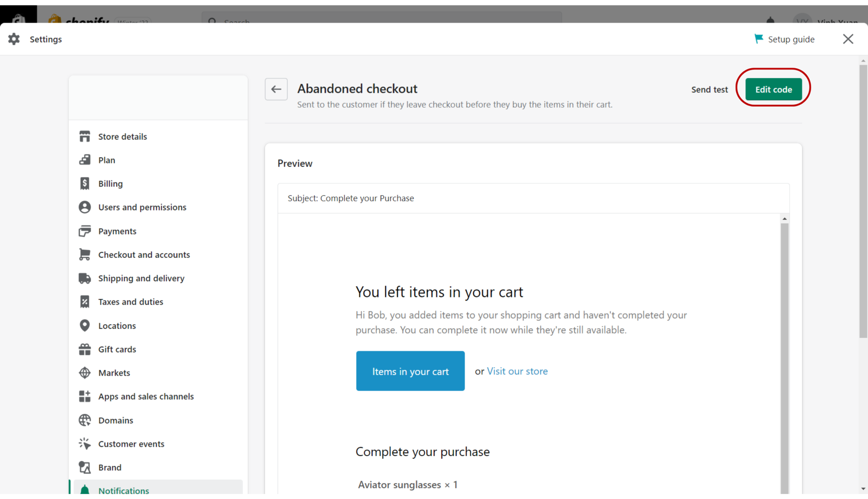Click the Markets globe icon

click(x=85, y=373)
